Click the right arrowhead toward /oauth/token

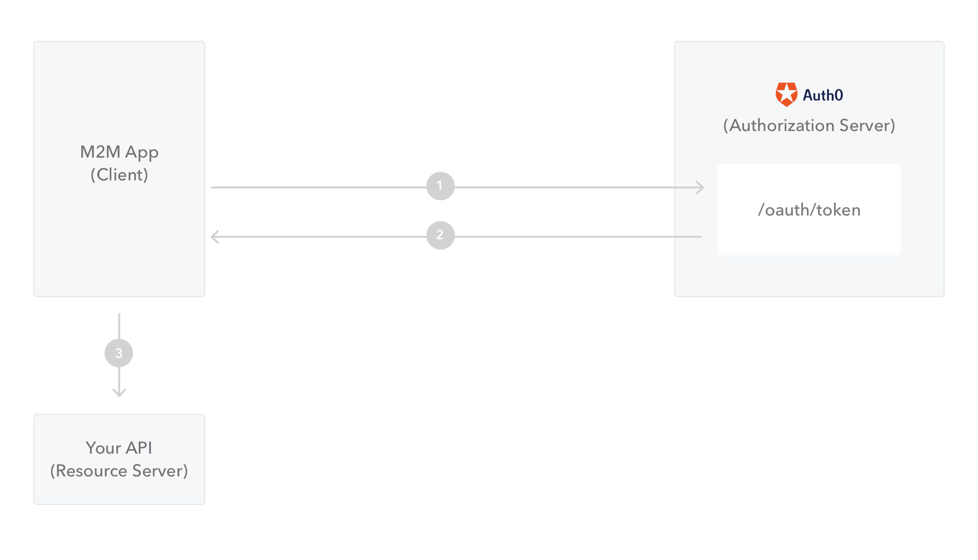pyautogui.click(x=700, y=188)
